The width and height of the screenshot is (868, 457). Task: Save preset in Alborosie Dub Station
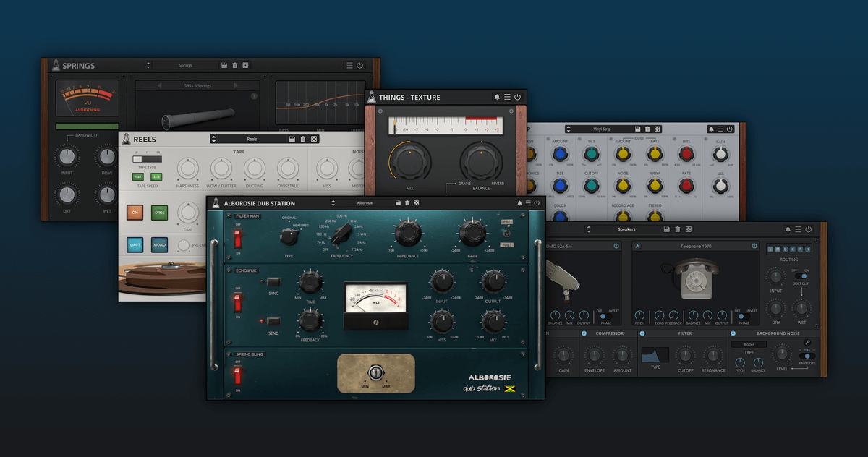[x=396, y=203]
